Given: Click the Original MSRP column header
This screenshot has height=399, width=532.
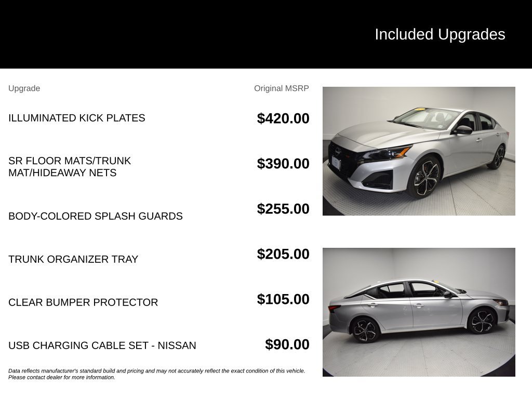Looking at the screenshot, I should coord(281,88).
